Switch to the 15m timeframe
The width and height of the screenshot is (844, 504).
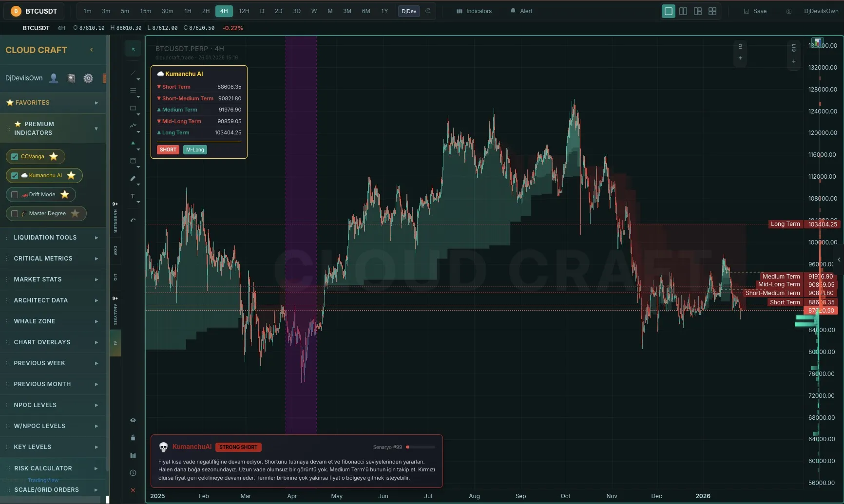(146, 11)
